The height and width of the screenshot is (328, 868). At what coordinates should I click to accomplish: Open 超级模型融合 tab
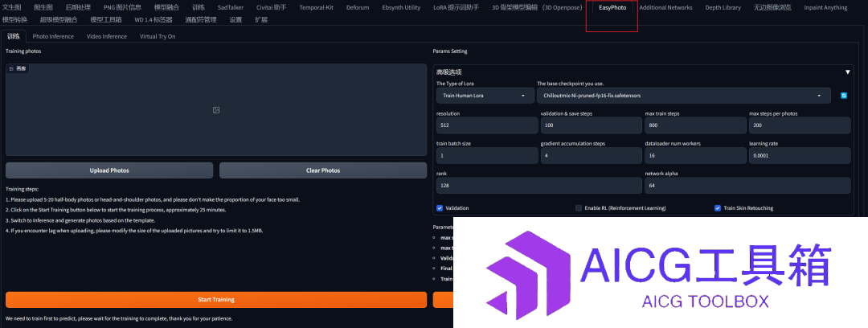pos(59,19)
